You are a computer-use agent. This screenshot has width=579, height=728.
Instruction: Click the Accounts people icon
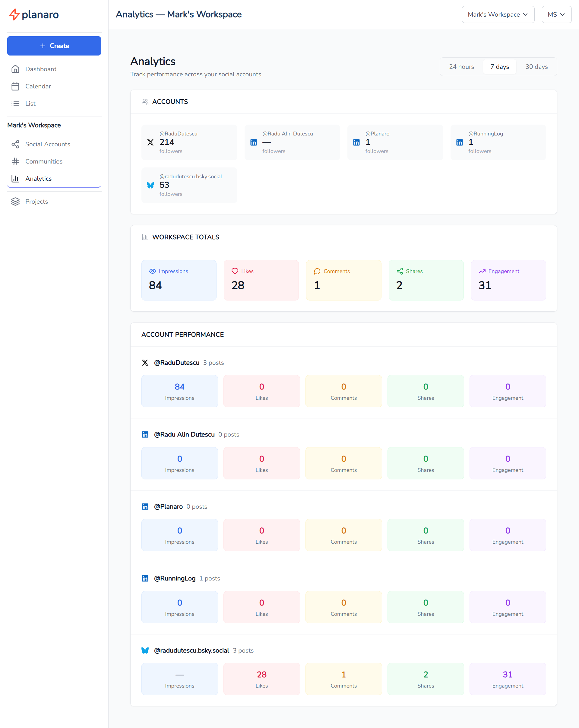click(x=145, y=102)
